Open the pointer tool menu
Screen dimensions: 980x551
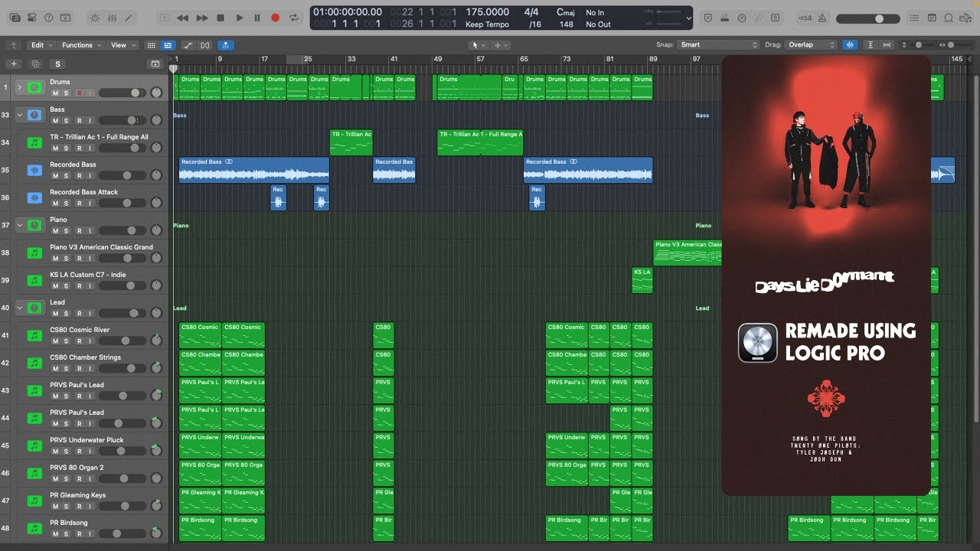479,45
